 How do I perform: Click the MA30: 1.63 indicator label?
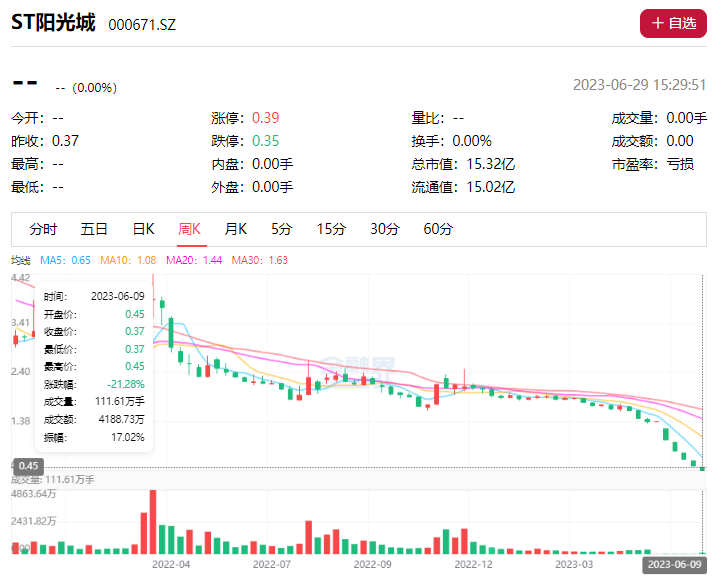point(260,260)
